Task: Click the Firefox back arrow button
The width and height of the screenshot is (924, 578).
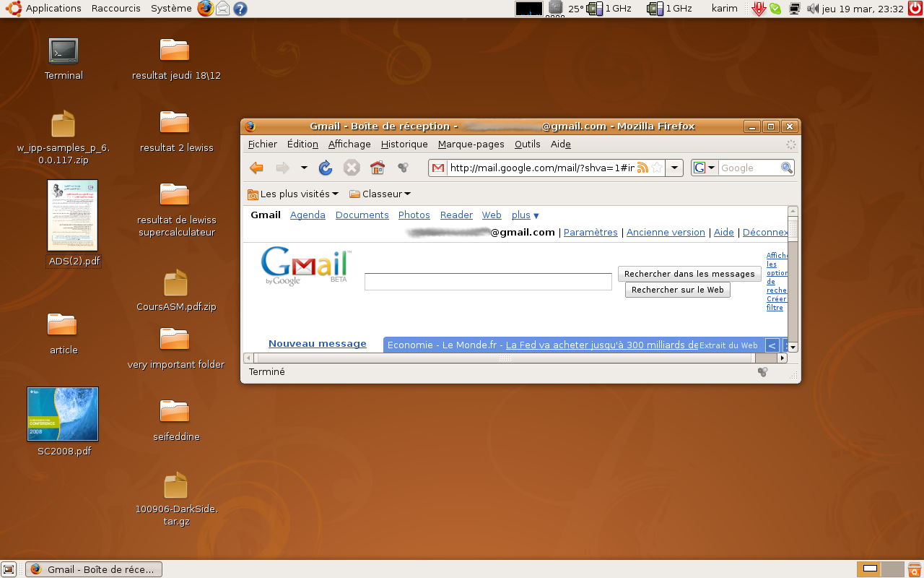Action: pos(256,168)
